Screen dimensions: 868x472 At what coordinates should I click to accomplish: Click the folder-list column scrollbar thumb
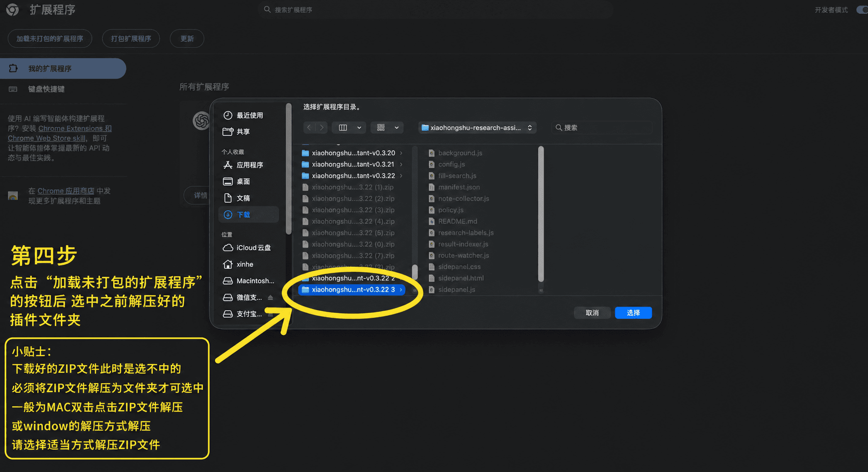click(x=415, y=272)
